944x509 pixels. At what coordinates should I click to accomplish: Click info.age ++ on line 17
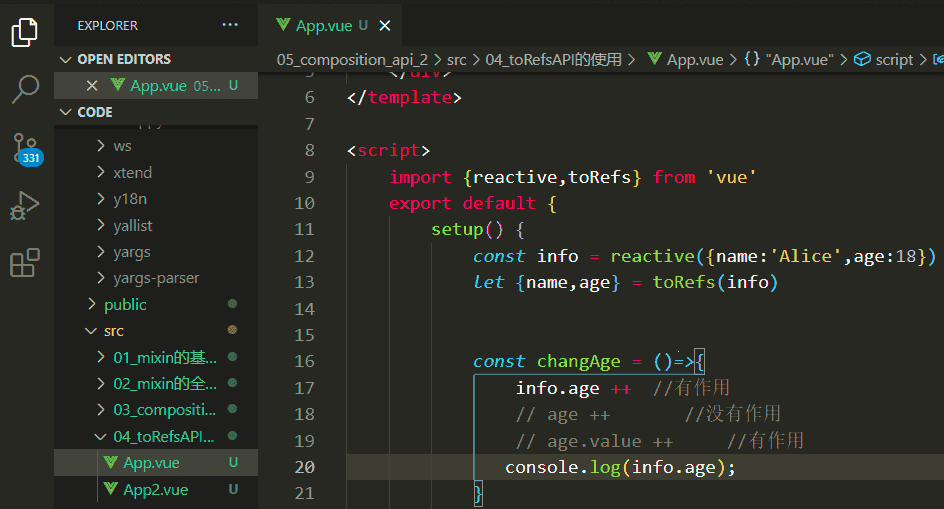pos(573,389)
